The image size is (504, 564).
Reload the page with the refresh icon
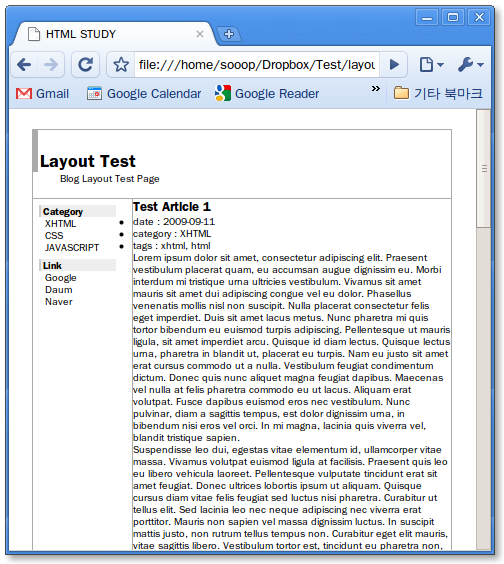pos(86,65)
